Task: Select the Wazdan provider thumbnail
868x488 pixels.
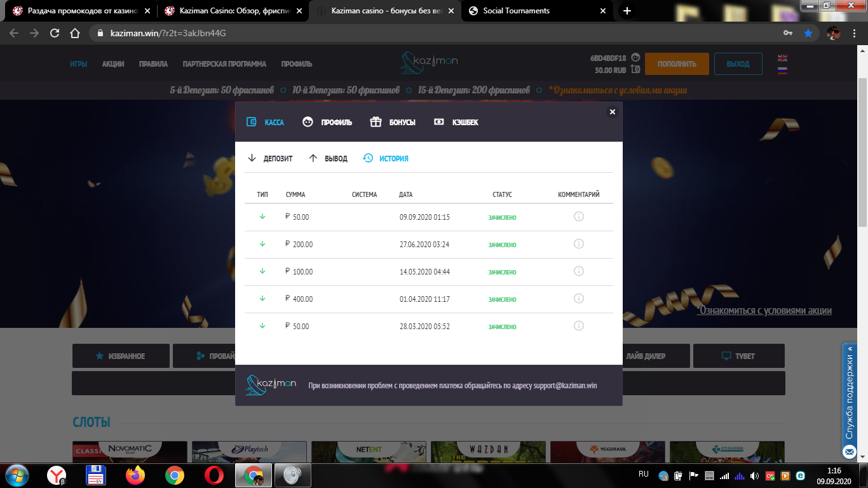Action: 488,451
